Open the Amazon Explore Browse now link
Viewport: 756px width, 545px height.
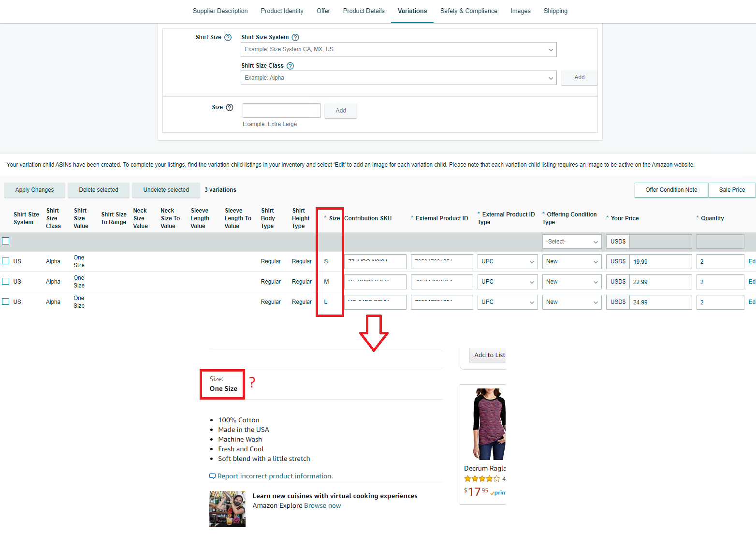(322, 505)
